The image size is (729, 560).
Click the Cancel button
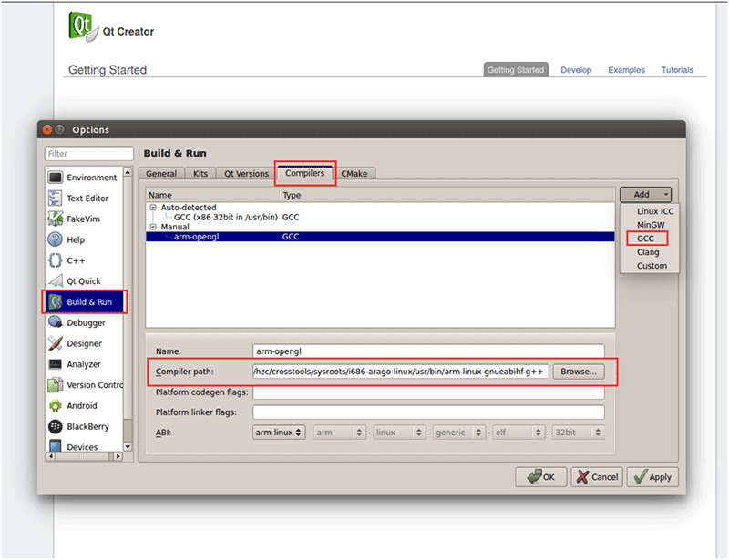[x=597, y=477]
